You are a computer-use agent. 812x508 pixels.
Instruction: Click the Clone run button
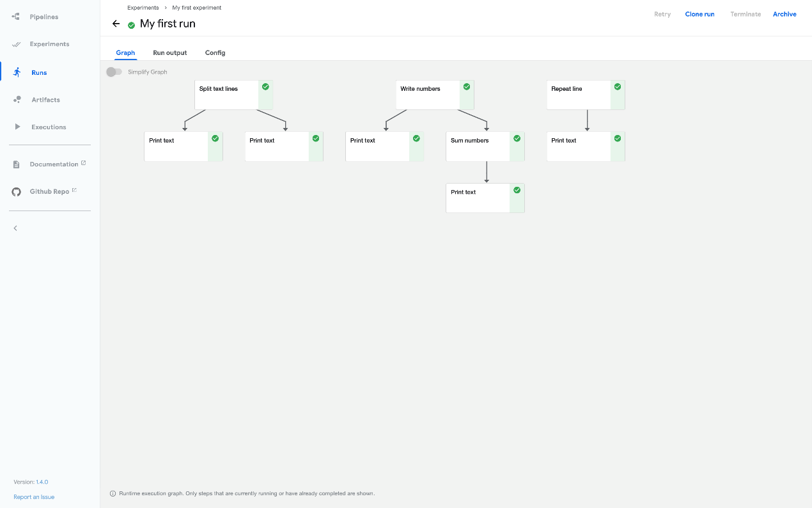(699, 14)
